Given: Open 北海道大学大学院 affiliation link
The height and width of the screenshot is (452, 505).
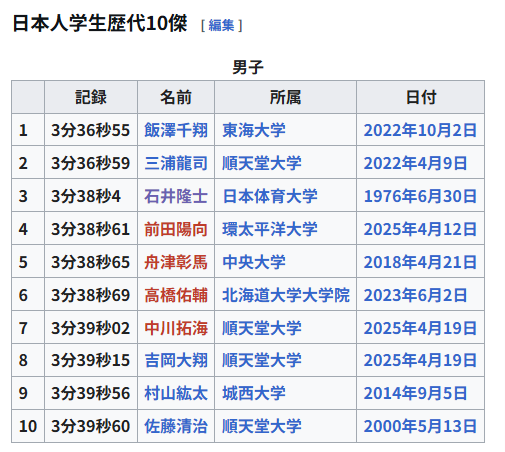Looking at the screenshot, I should [286, 295].
